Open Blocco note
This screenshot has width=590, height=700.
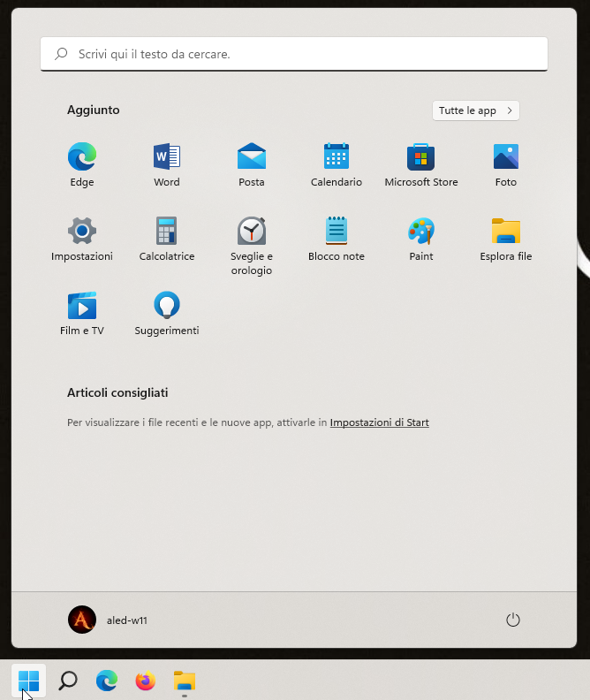click(x=337, y=239)
